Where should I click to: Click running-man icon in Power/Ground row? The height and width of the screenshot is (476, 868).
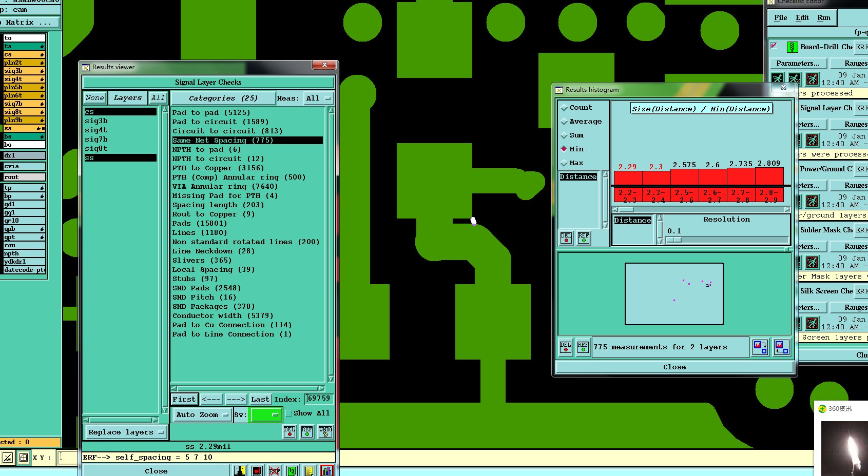812,201
